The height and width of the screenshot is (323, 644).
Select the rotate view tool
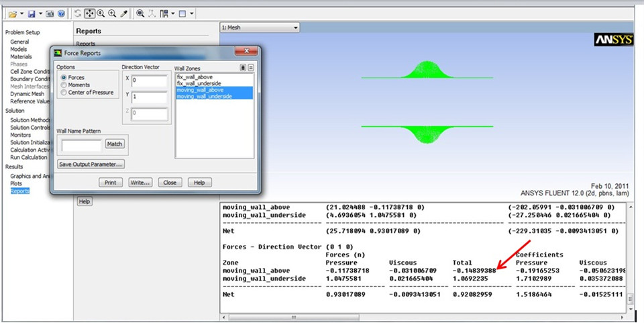point(78,13)
